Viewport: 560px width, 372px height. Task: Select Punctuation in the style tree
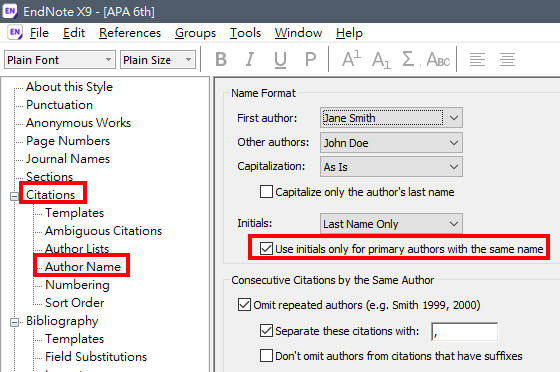59,105
